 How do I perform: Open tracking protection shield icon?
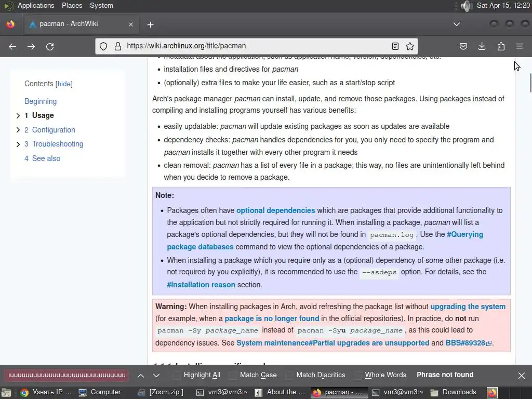pyautogui.click(x=103, y=46)
